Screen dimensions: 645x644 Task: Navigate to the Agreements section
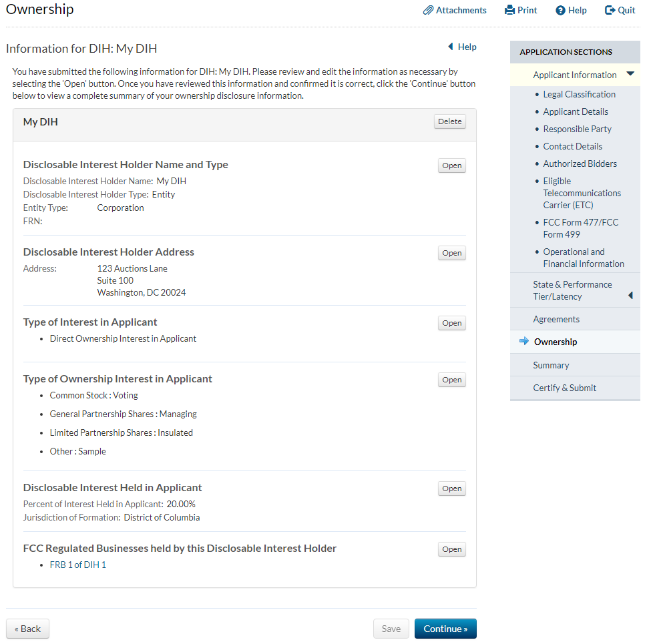click(x=556, y=319)
